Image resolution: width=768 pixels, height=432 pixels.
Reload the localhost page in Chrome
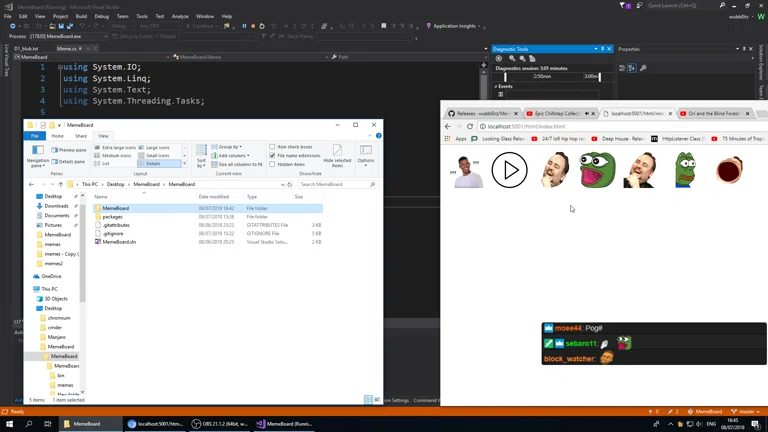(470, 127)
